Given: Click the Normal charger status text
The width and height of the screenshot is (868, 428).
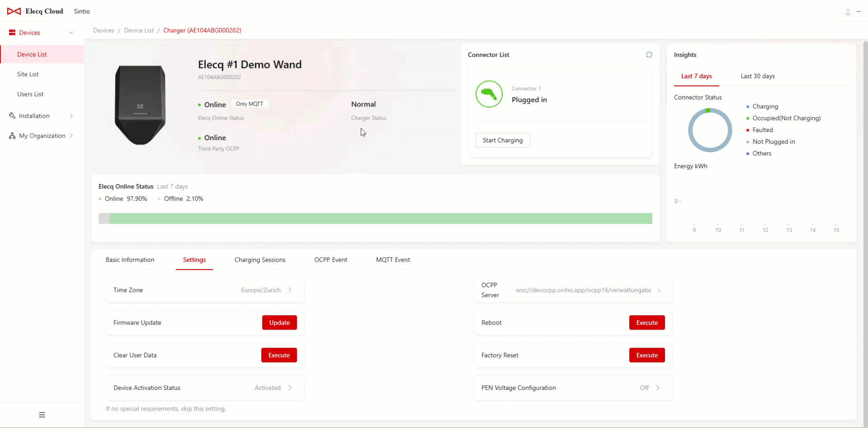Looking at the screenshot, I should (363, 104).
